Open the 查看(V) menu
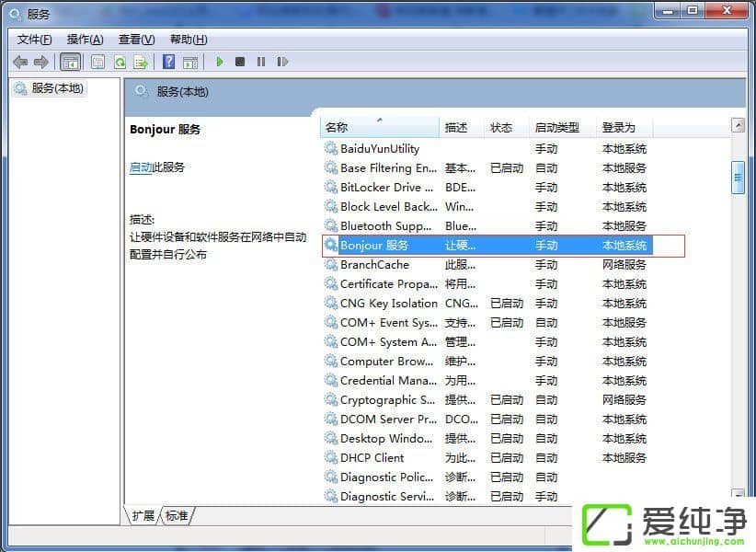 click(x=134, y=39)
